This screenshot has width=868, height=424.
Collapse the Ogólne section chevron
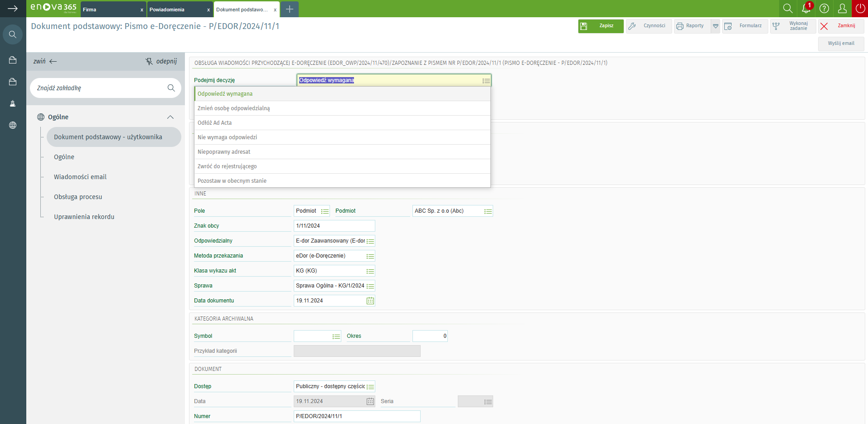pyautogui.click(x=170, y=117)
